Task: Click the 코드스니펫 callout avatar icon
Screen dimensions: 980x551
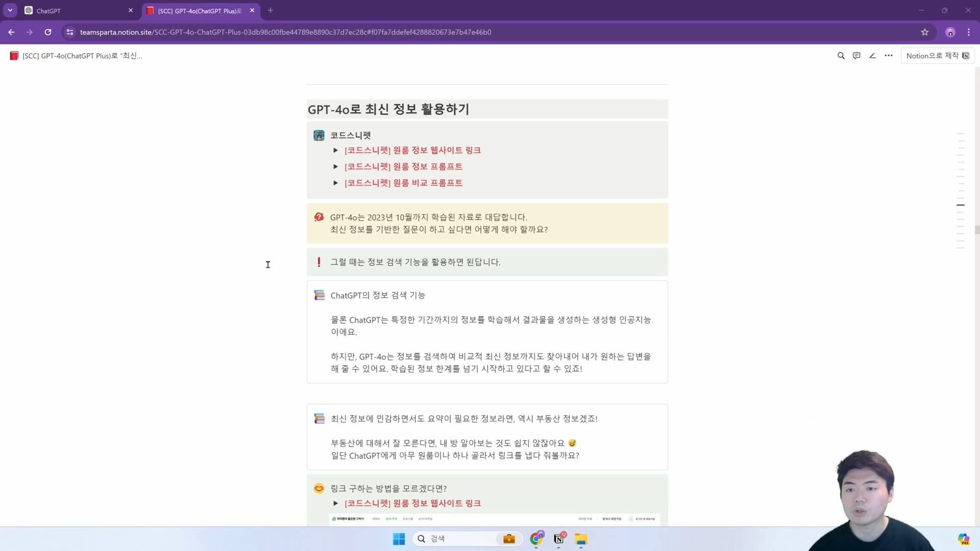Action: point(319,136)
